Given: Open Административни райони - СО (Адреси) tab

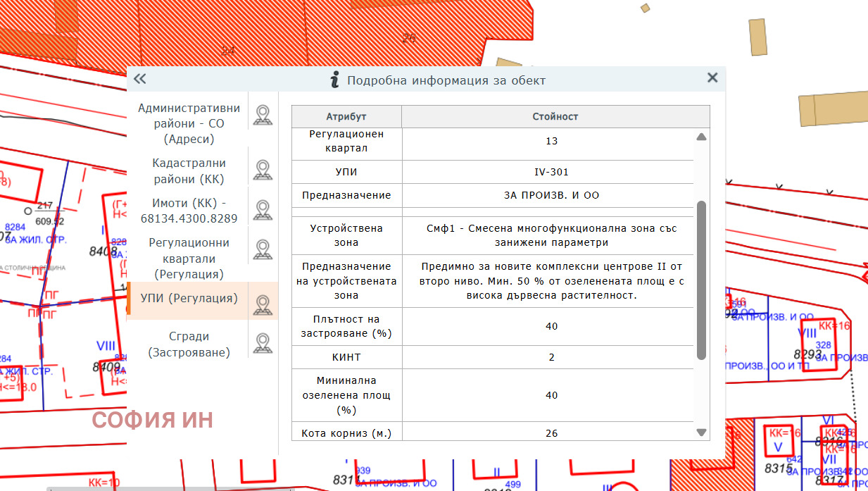Looking at the screenshot, I should tap(189, 123).
